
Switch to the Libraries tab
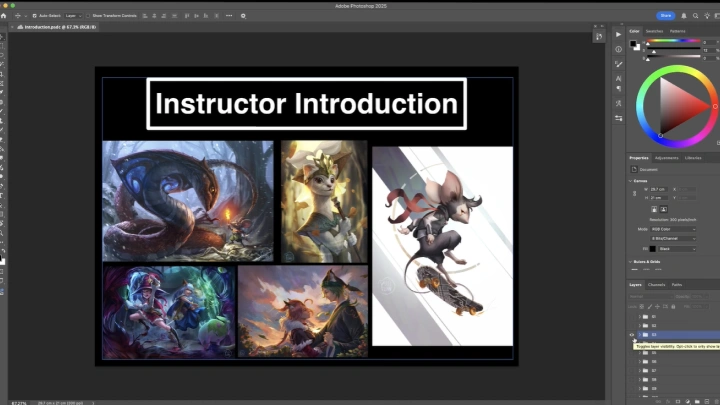(x=693, y=158)
